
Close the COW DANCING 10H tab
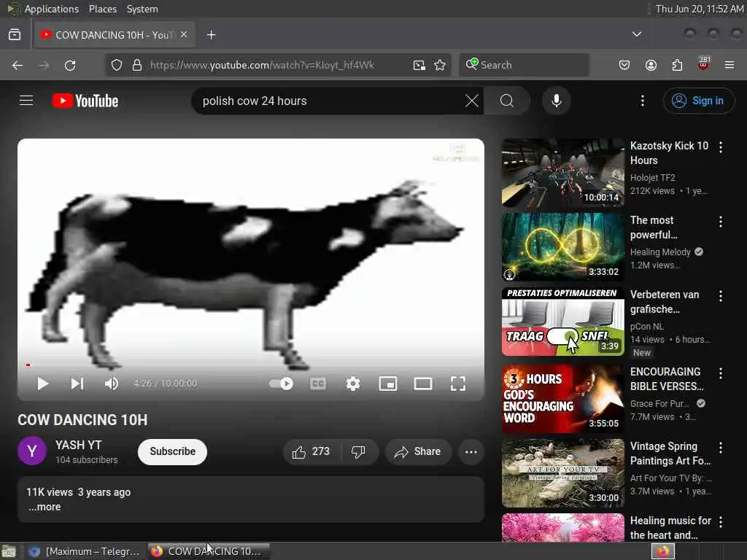click(184, 34)
